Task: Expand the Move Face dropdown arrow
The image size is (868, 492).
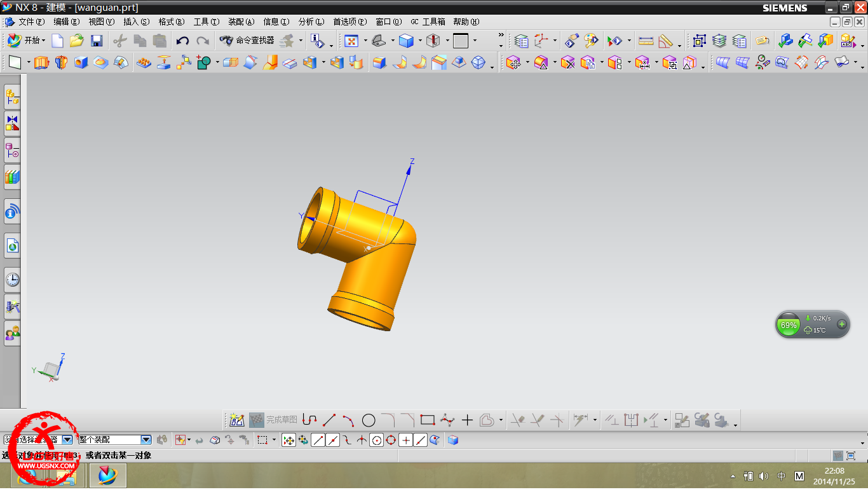Action: [x=527, y=62]
